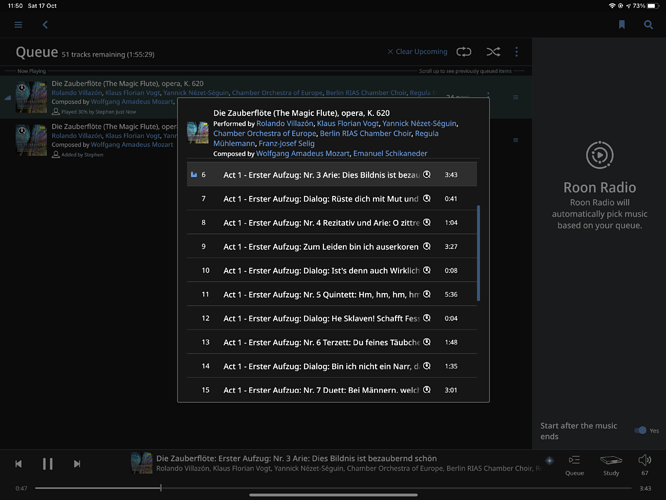The image size is (666, 500).
Task: Select track 14 Dialog: Bin ich nicht ein Narr
Action: tap(332, 366)
